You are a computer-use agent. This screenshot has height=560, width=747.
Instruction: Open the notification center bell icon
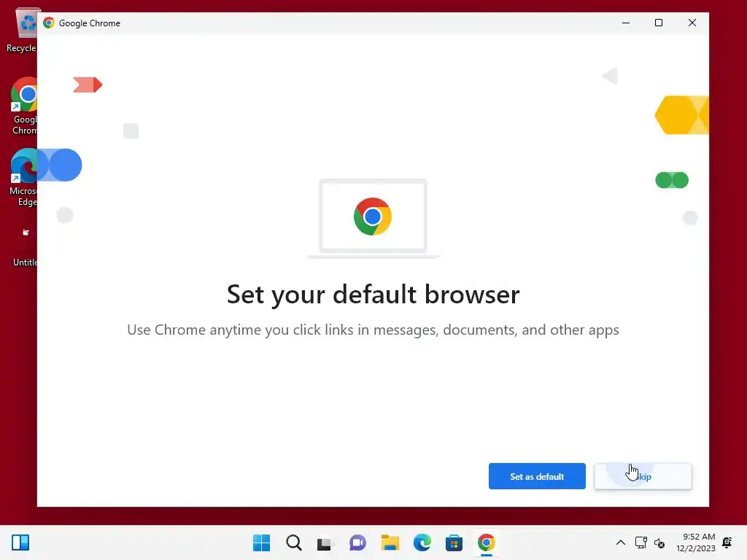click(727, 542)
